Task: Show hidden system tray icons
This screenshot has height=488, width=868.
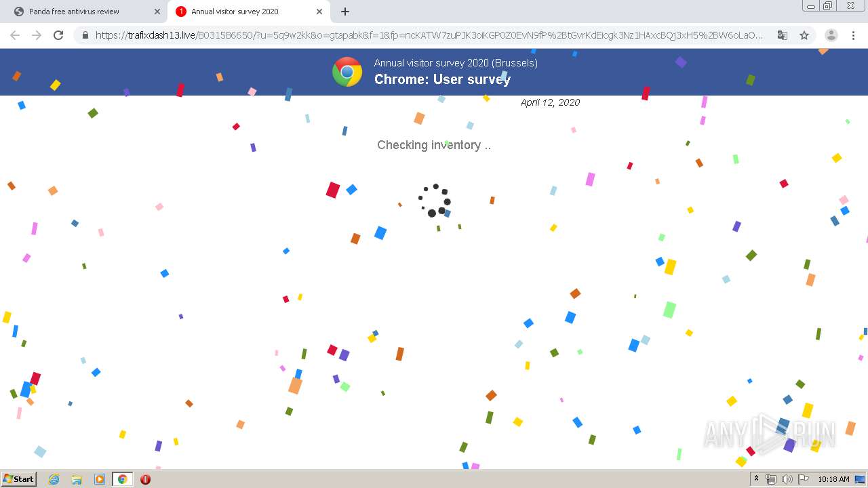Action: pyautogui.click(x=756, y=479)
